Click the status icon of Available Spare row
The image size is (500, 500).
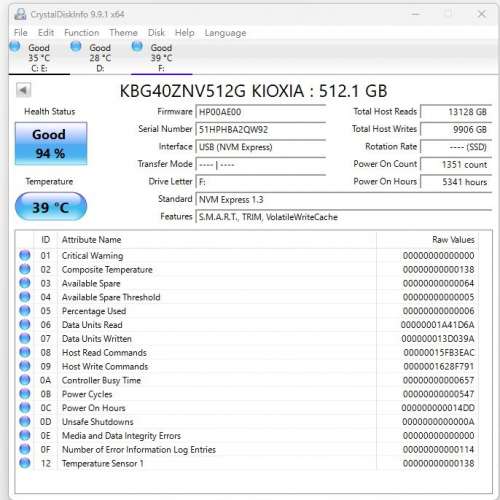point(25,283)
